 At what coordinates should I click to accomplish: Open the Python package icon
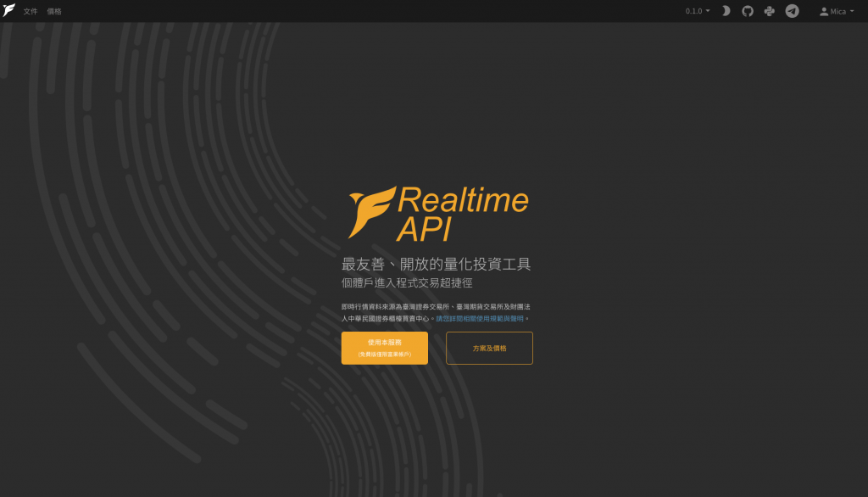coord(770,11)
